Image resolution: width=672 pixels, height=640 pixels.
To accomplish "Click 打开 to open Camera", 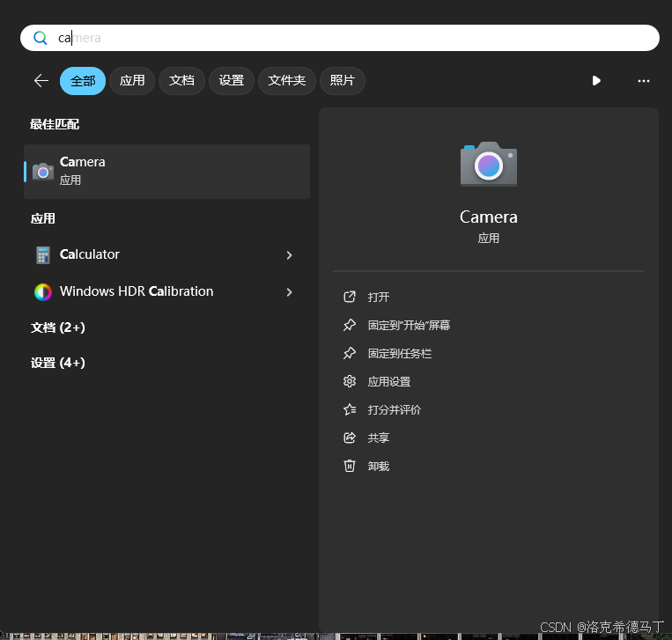I will (x=379, y=297).
